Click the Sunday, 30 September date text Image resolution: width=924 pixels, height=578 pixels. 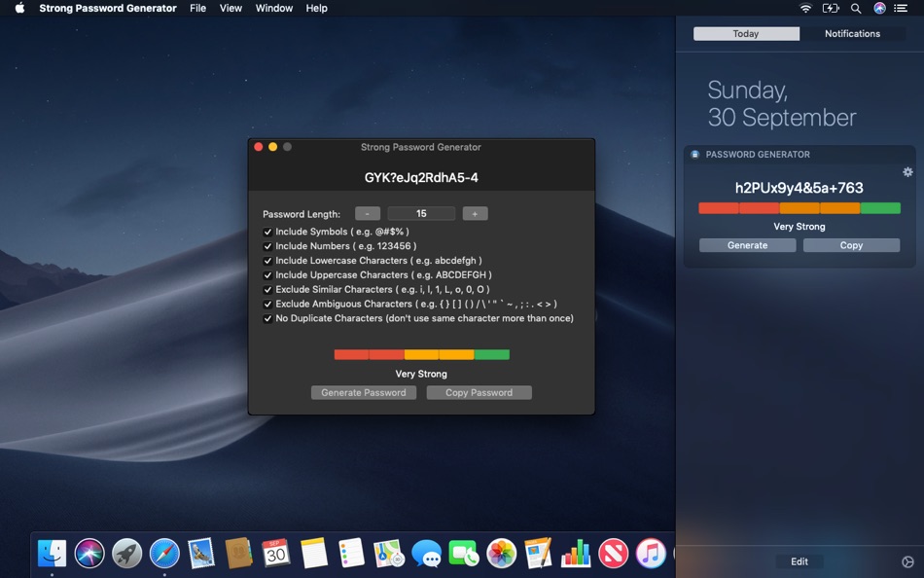tap(782, 104)
